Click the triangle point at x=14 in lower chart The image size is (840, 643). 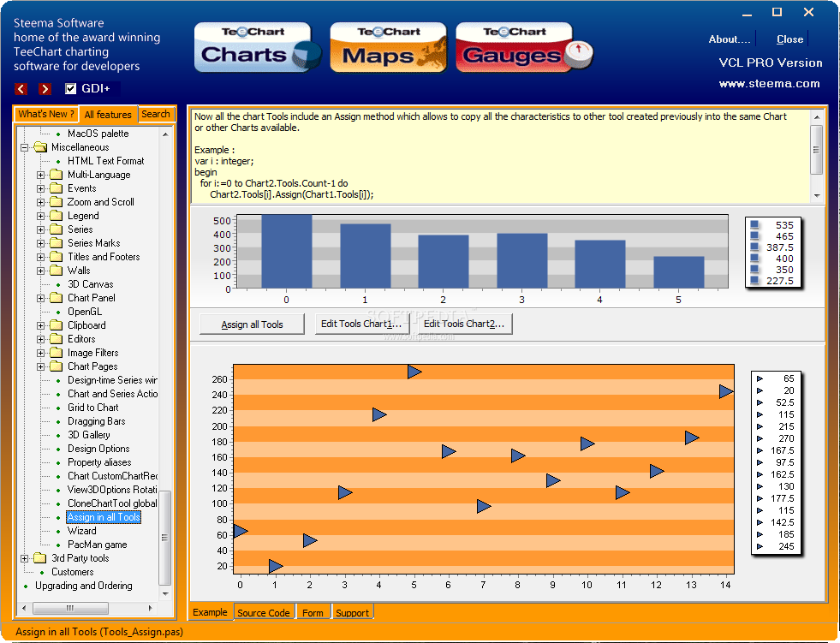point(726,391)
